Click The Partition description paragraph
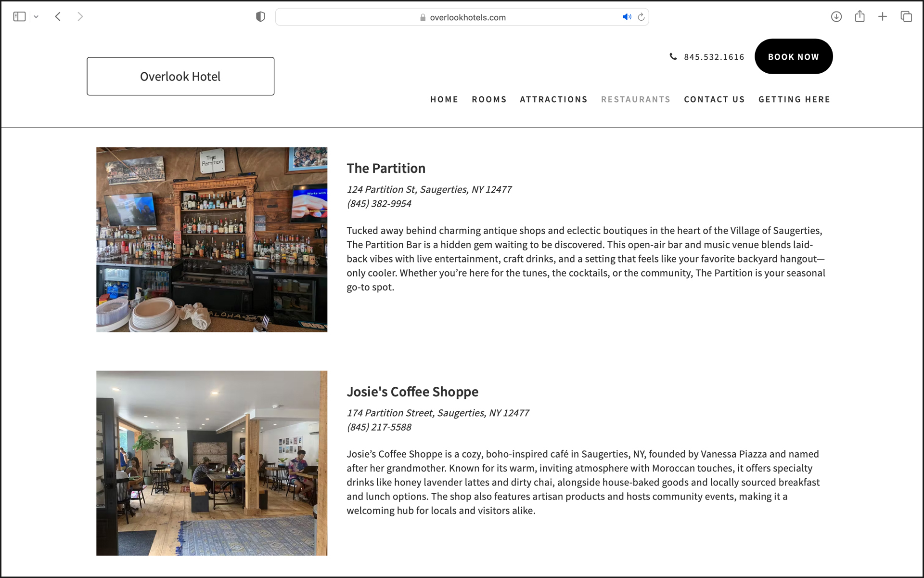This screenshot has height=578, width=924. tap(586, 259)
